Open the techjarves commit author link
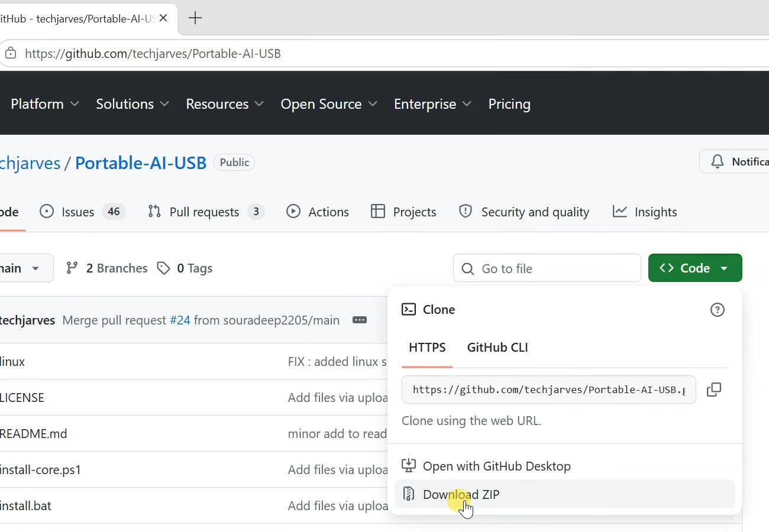This screenshot has height=532, width=769. [x=28, y=320]
